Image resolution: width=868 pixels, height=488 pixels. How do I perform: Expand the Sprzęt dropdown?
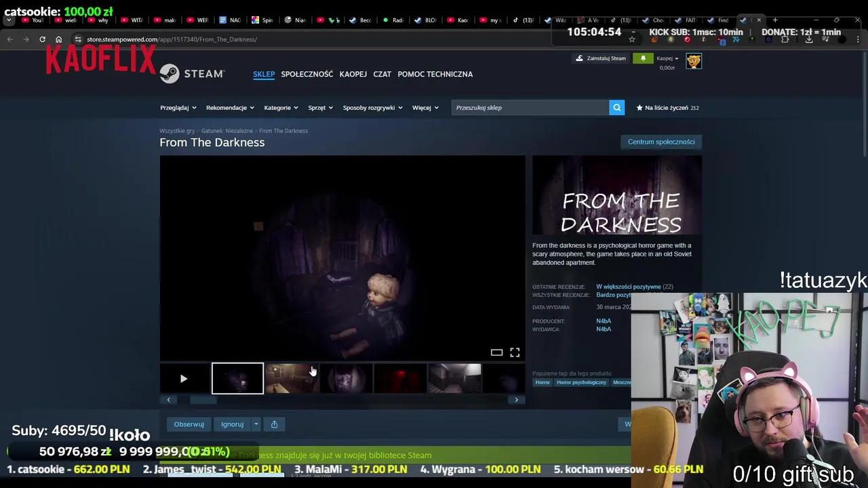click(x=320, y=108)
